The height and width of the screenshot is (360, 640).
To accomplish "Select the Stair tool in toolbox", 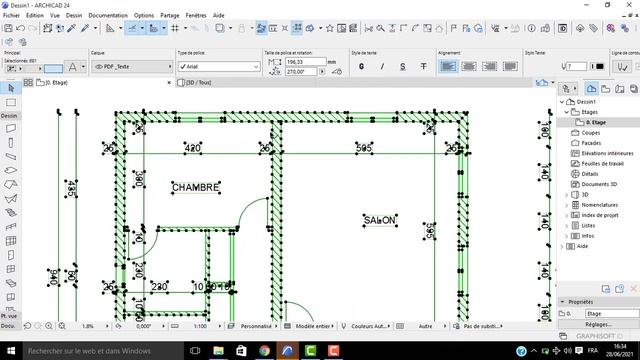I will [x=11, y=213].
